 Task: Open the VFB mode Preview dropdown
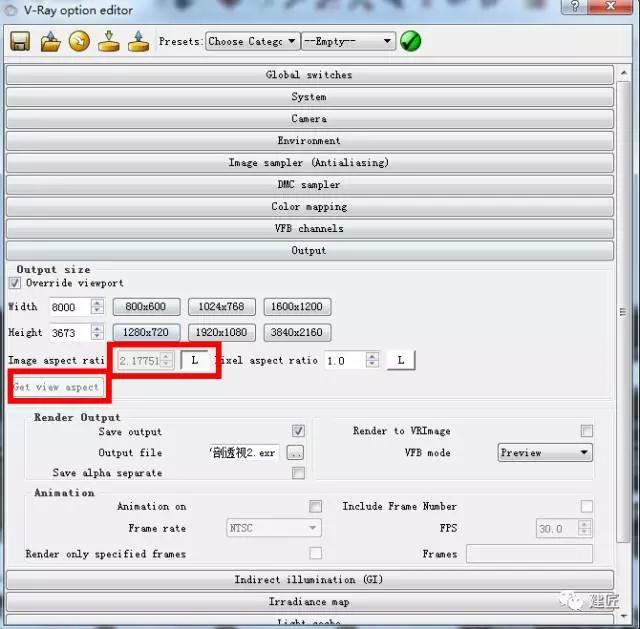545,453
